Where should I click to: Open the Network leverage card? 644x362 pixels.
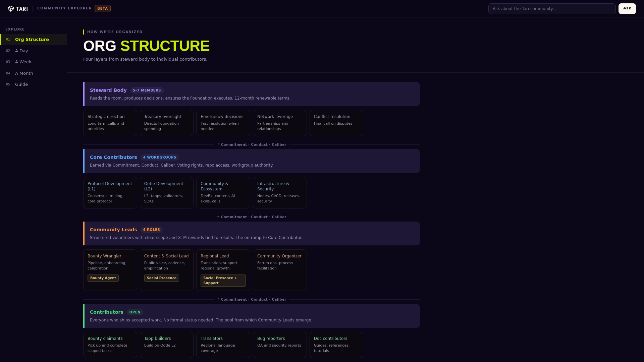280,123
